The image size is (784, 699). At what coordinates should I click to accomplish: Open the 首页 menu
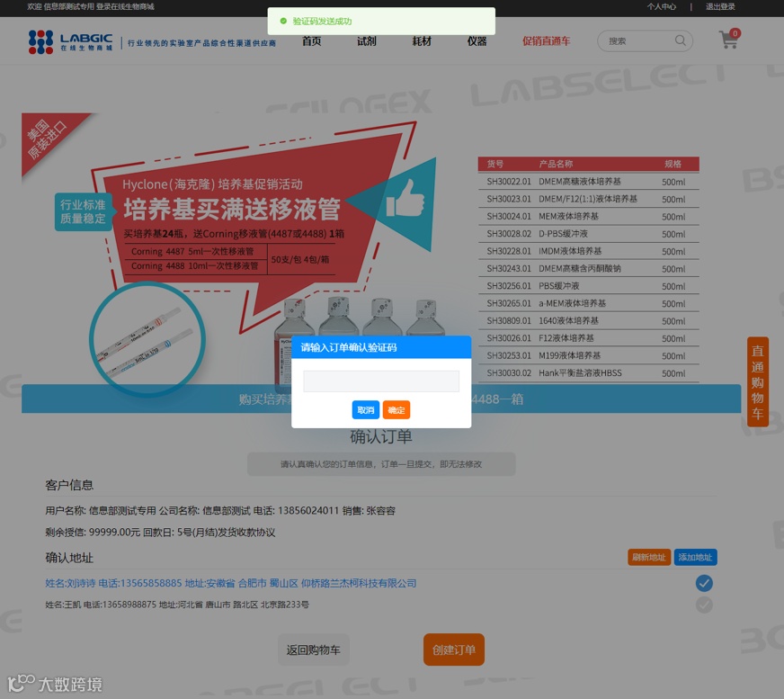(x=311, y=41)
